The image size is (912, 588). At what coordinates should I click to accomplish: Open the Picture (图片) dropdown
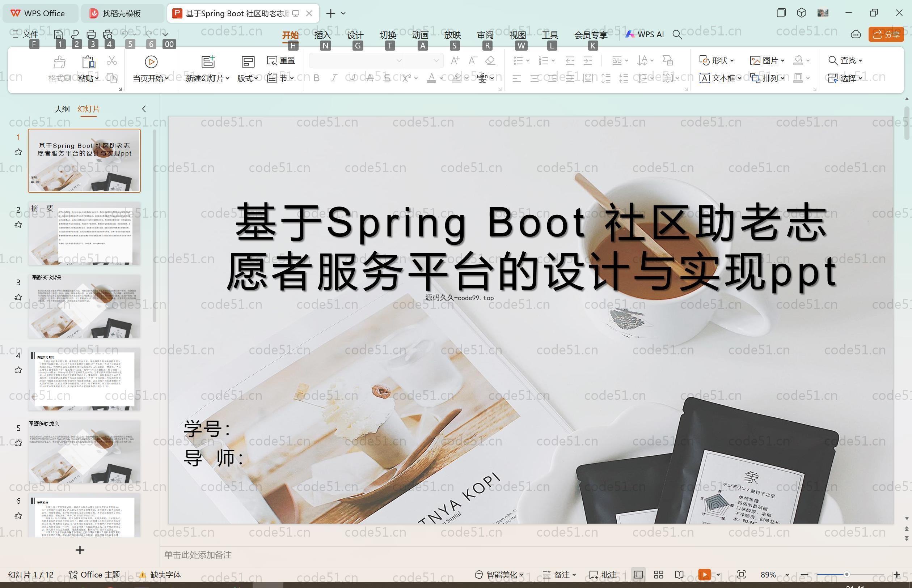pos(767,60)
